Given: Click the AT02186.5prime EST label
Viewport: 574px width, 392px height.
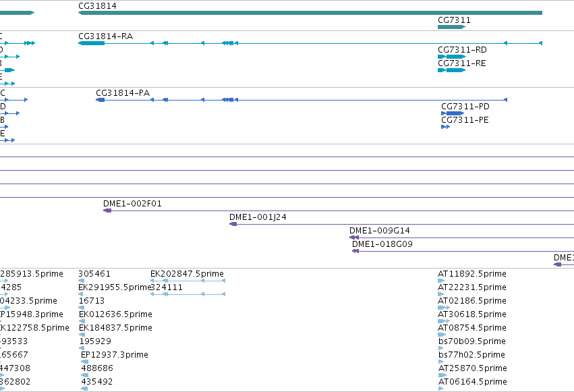Looking at the screenshot, I should (472, 301).
